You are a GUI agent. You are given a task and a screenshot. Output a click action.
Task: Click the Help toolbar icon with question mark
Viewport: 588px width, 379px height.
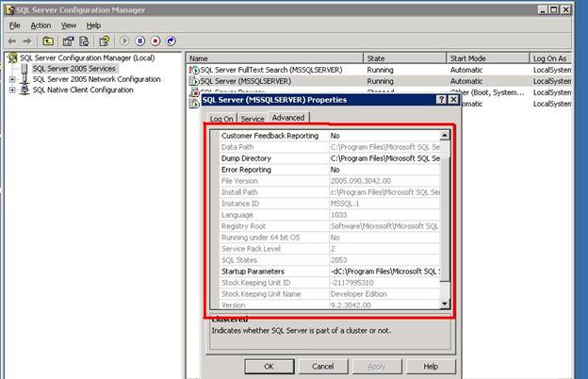[x=105, y=41]
